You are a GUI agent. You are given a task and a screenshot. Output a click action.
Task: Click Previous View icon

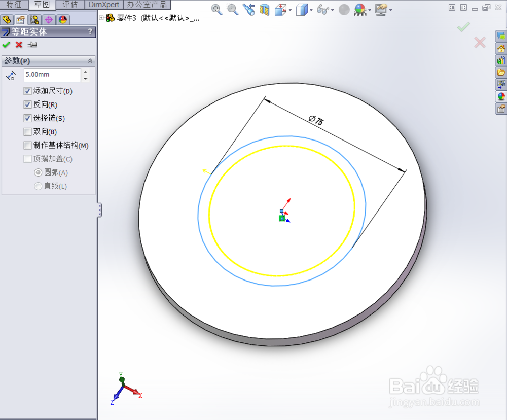click(248, 9)
